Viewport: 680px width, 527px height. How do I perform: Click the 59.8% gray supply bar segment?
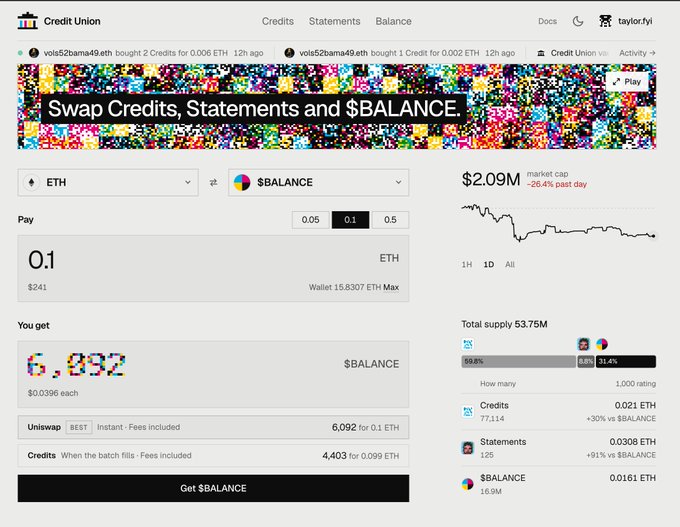(519, 361)
